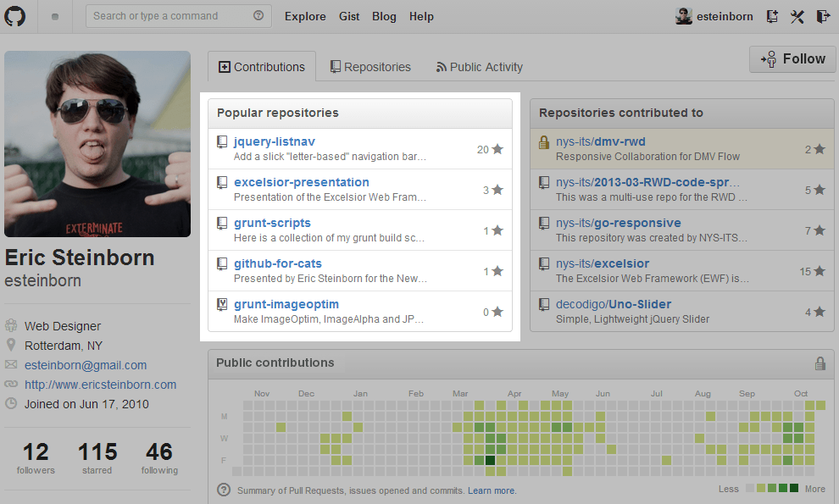Open account settings via tools icon

tap(797, 16)
